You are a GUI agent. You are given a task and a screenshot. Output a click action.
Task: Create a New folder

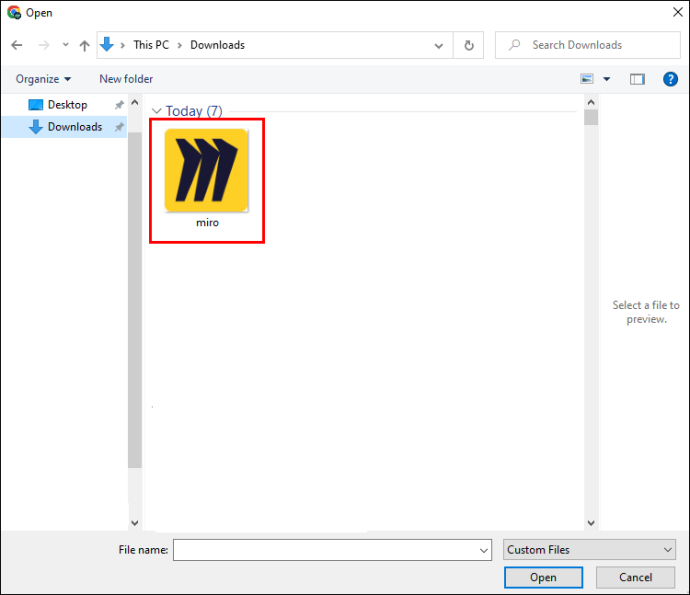click(x=126, y=79)
